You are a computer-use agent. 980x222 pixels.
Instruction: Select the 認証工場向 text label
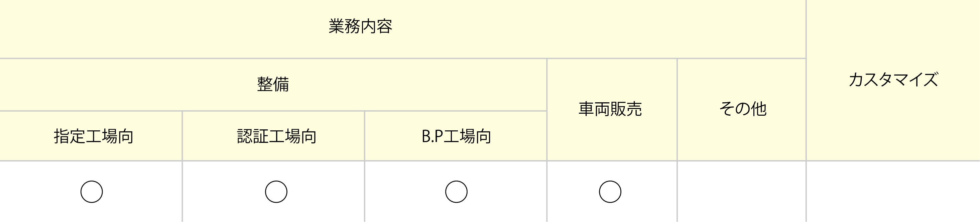(x=276, y=136)
